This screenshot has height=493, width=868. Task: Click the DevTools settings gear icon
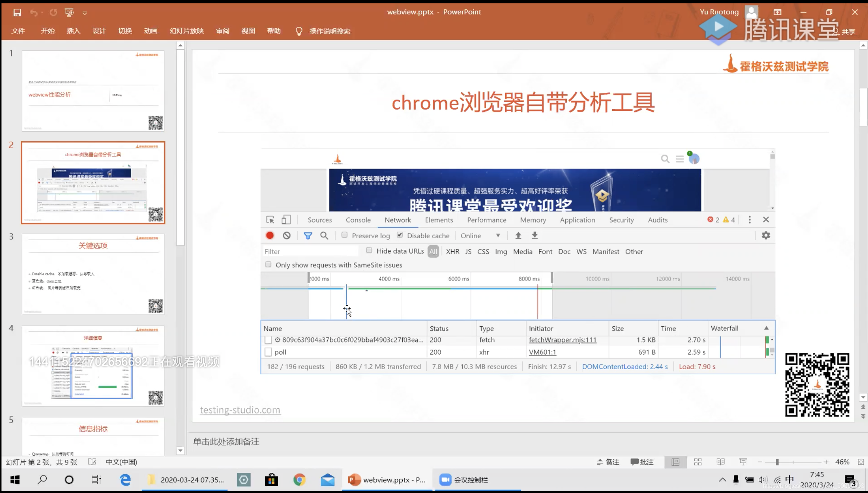click(766, 235)
